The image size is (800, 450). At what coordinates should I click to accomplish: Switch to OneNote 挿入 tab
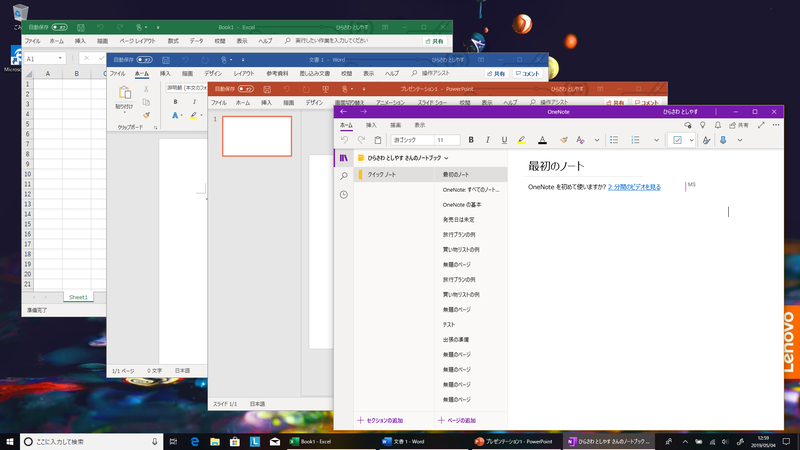pyautogui.click(x=371, y=125)
